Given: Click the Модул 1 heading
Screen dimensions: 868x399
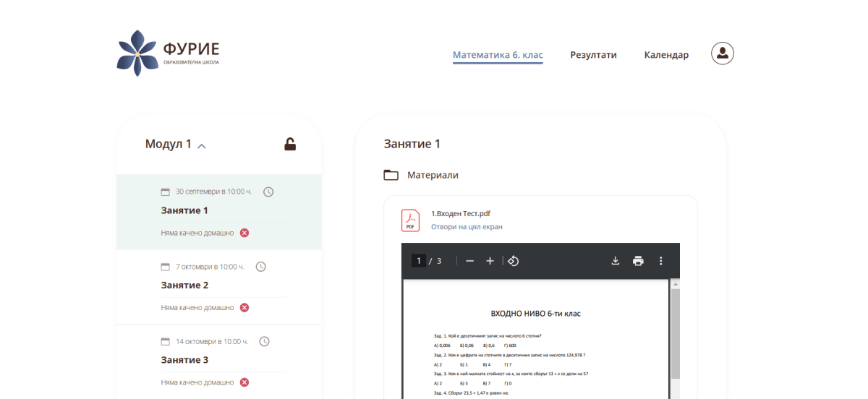Looking at the screenshot, I should (169, 144).
